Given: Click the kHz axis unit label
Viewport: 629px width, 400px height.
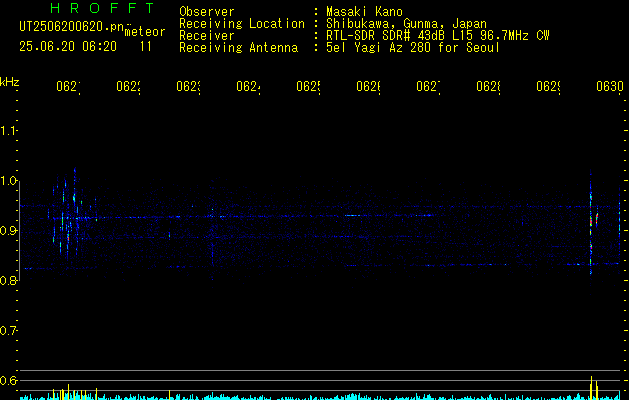Looking at the screenshot, I should pyautogui.click(x=9, y=82).
